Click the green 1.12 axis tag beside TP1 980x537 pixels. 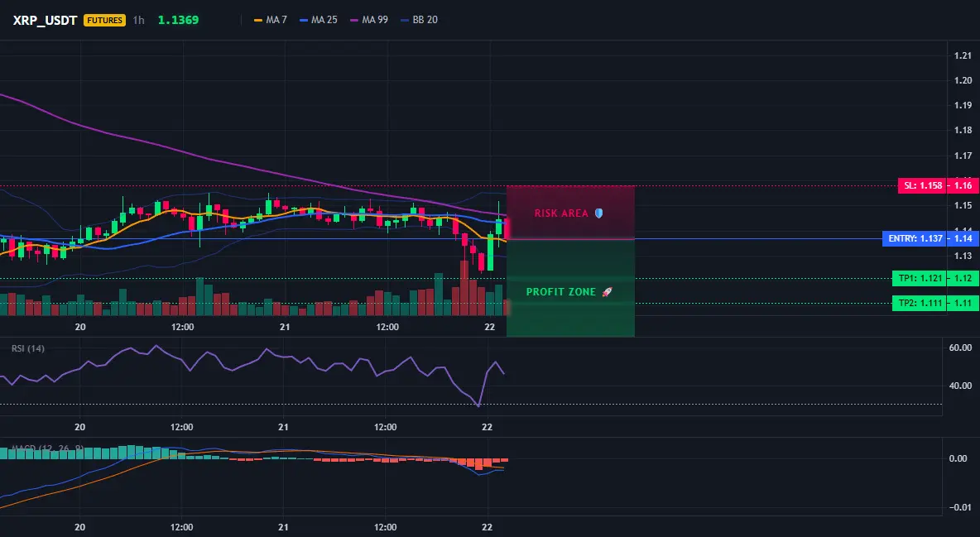(x=963, y=278)
